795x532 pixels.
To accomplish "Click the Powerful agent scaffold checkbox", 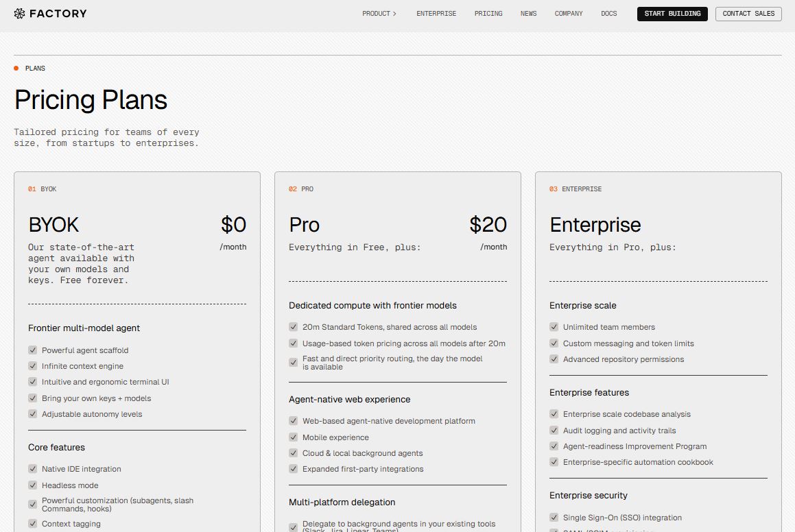I will [32, 350].
